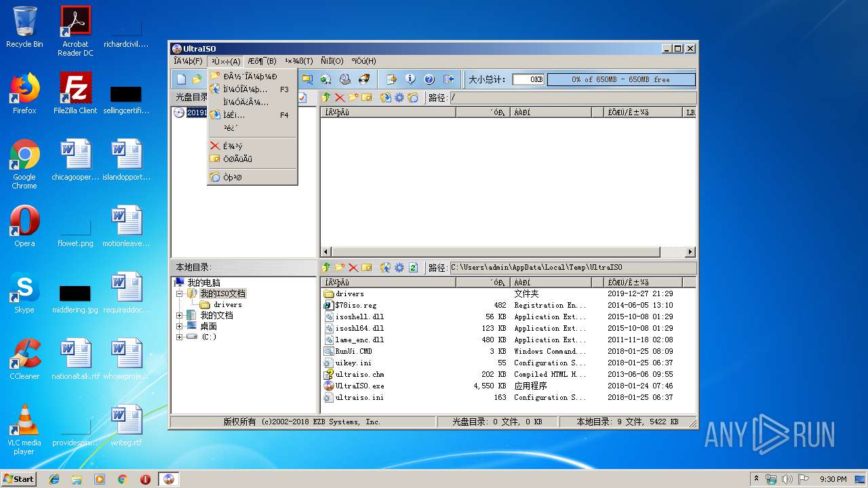868x488 pixels.
Task: Click the new folder icon in the local pane toolbar
Action: pyautogui.click(x=340, y=268)
